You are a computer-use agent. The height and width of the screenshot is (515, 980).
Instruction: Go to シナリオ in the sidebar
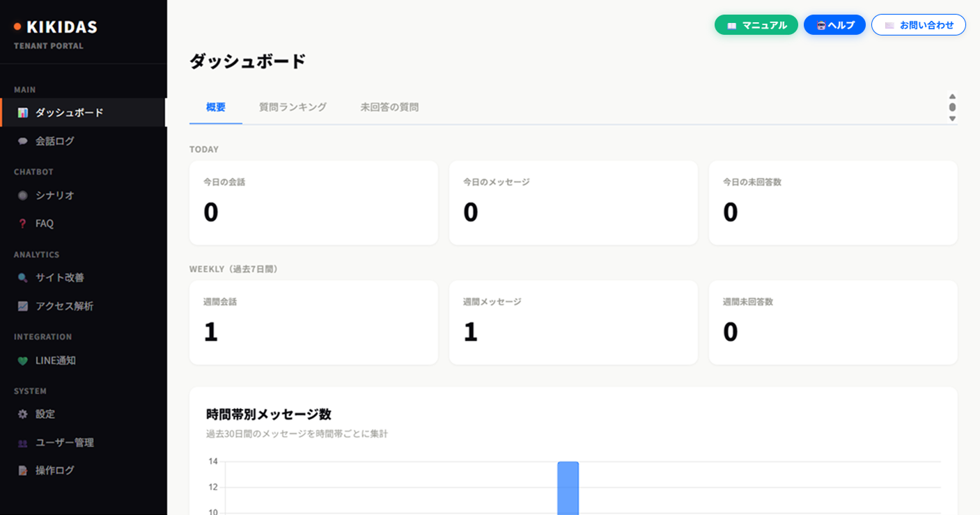click(x=83, y=196)
